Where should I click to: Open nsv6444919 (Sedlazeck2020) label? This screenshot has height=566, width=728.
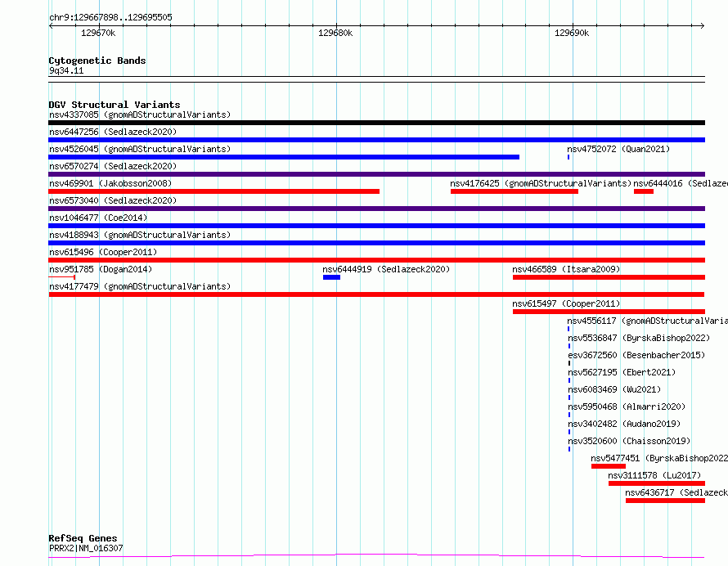[x=386, y=269]
